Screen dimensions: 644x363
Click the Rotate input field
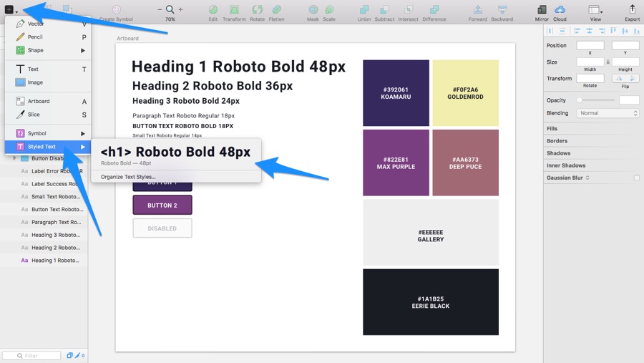pos(590,78)
